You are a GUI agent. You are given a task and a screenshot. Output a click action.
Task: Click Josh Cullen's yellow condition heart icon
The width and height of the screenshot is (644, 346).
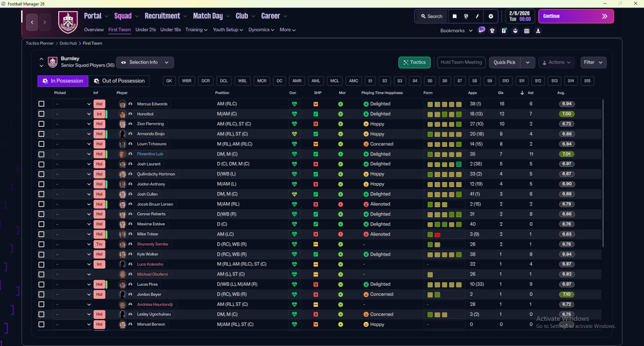click(294, 194)
